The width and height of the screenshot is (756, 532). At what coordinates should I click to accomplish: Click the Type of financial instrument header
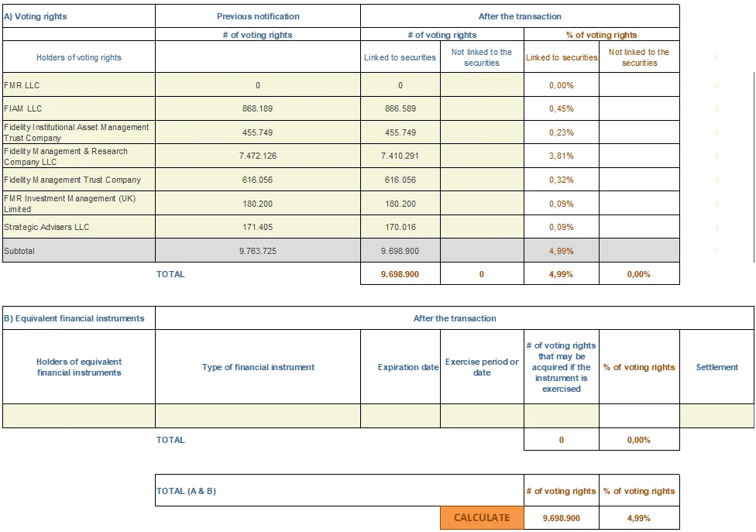(x=258, y=367)
